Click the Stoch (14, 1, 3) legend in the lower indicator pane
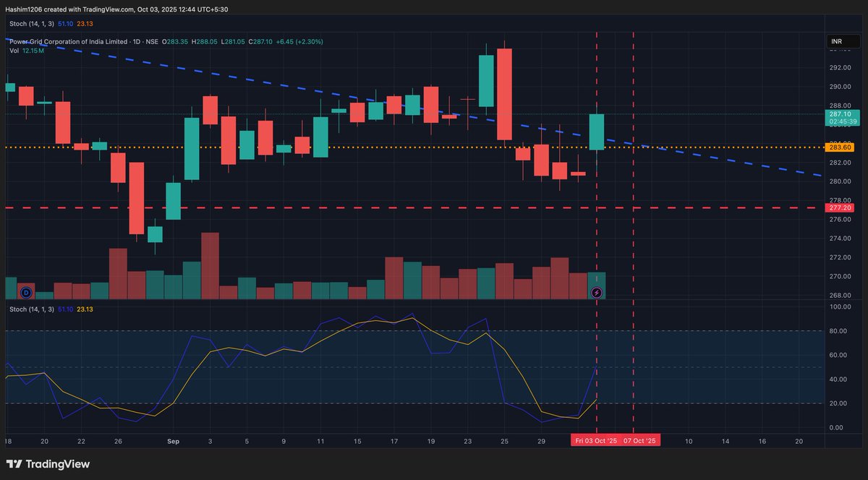 tap(32, 309)
